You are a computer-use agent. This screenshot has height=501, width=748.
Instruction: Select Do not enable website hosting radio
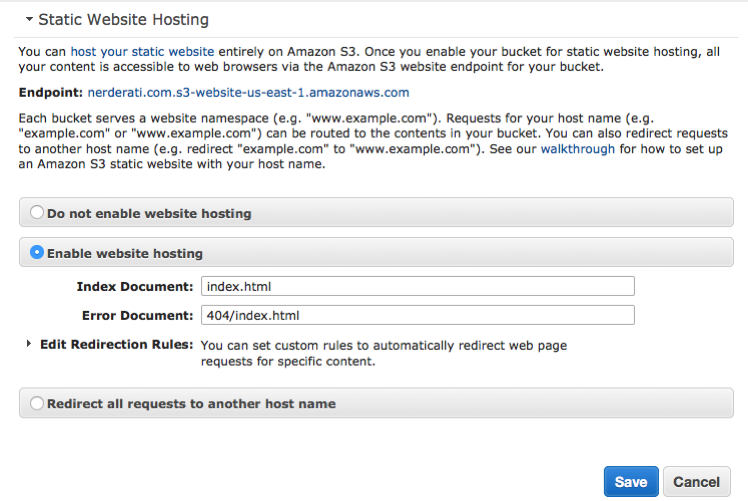pyautogui.click(x=37, y=212)
